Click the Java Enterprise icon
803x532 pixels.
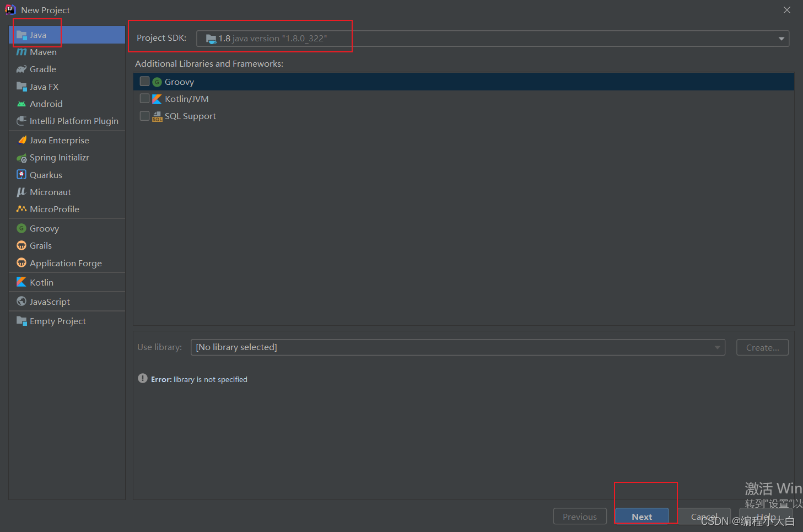(x=21, y=140)
